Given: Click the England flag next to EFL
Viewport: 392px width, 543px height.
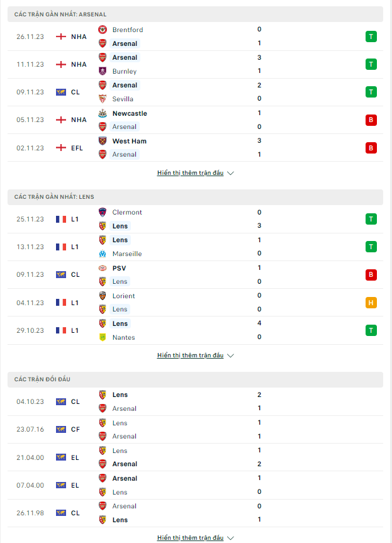Looking at the screenshot, I should (61, 148).
